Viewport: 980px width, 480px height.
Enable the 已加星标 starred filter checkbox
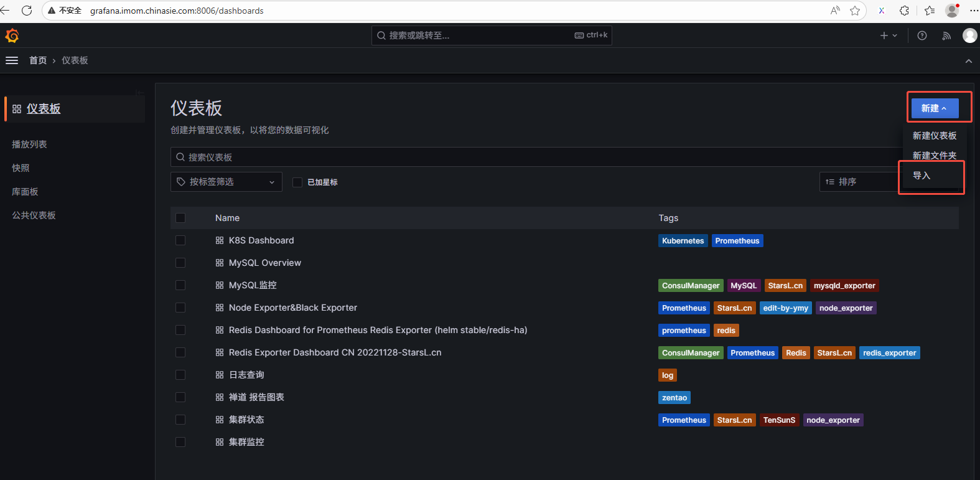coord(297,182)
